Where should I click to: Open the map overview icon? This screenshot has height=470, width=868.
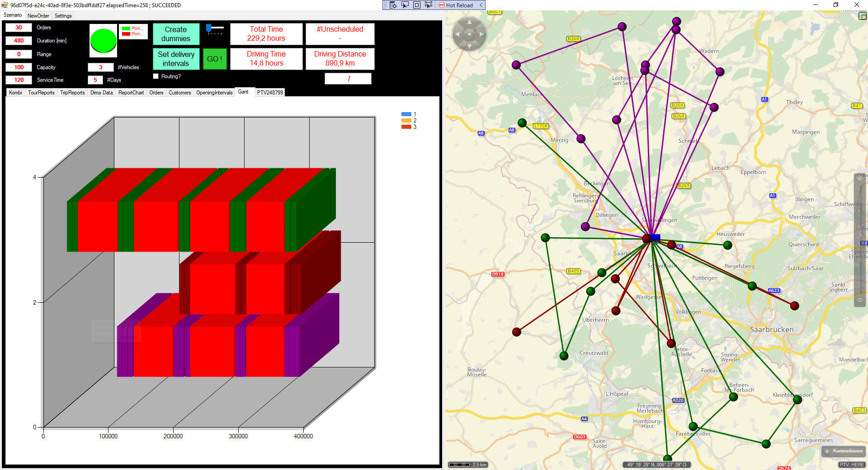863,16
